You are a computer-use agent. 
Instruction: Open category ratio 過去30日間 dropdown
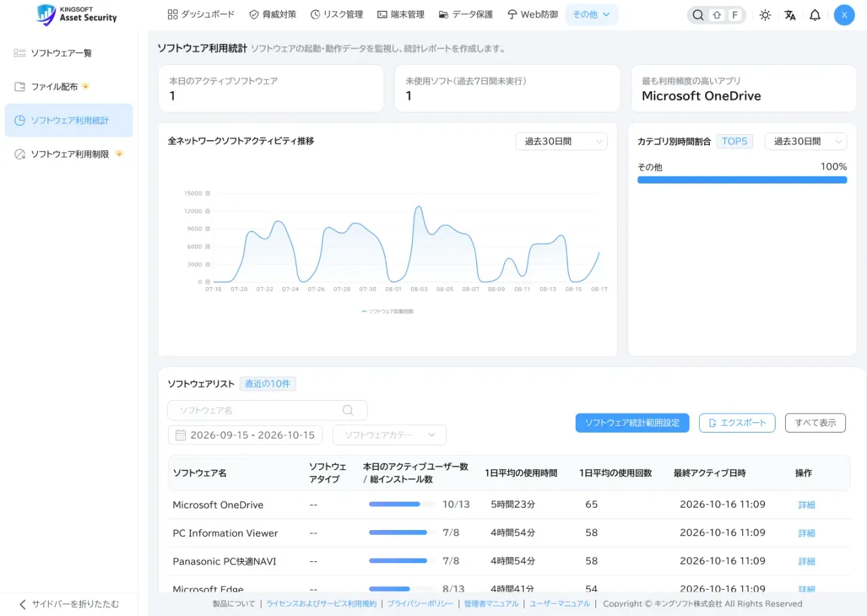coord(805,141)
